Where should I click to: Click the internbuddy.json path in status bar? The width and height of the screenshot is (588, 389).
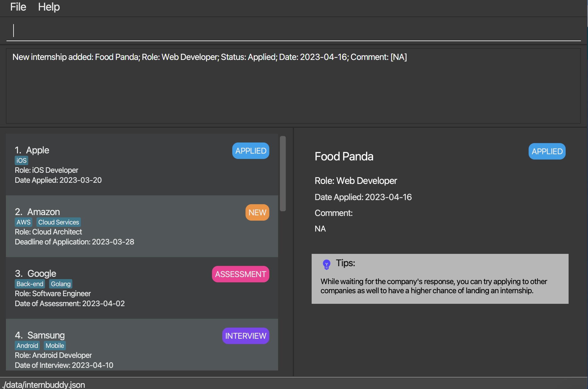(44, 385)
